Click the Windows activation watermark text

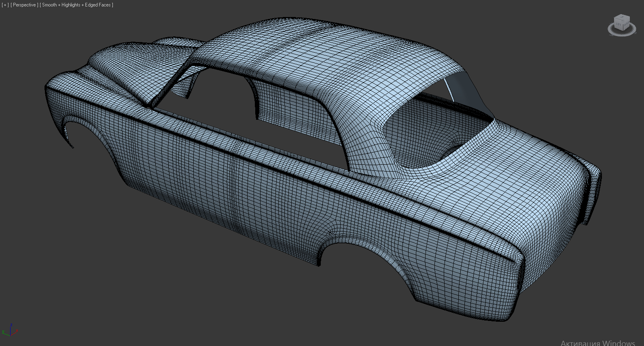(x=598, y=342)
